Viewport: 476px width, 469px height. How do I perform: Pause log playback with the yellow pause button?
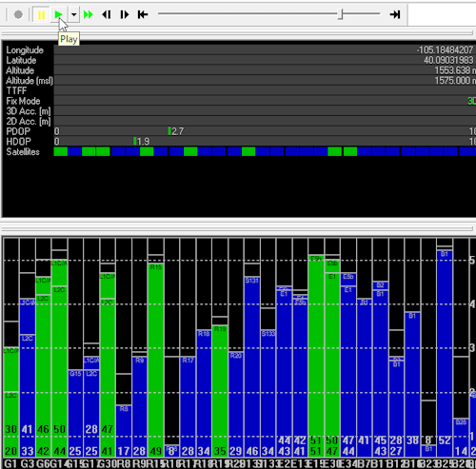coord(41,14)
